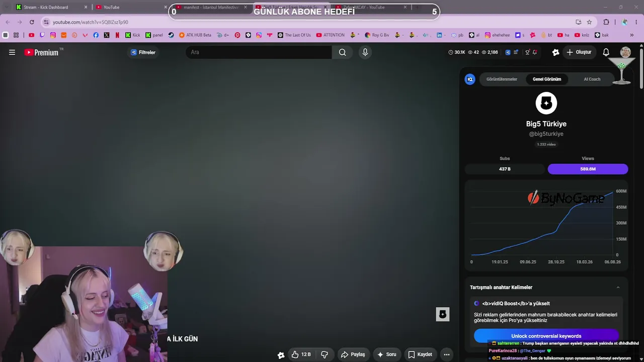The height and width of the screenshot is (362, 644).
Task: Open the YouTube guide hamburger menu
Action: coord(12,52)
